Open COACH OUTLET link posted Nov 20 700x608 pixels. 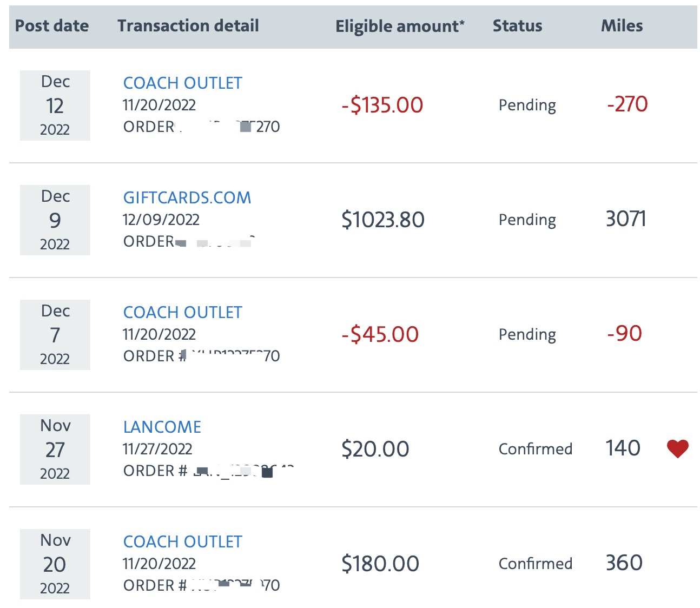point(183,541)
